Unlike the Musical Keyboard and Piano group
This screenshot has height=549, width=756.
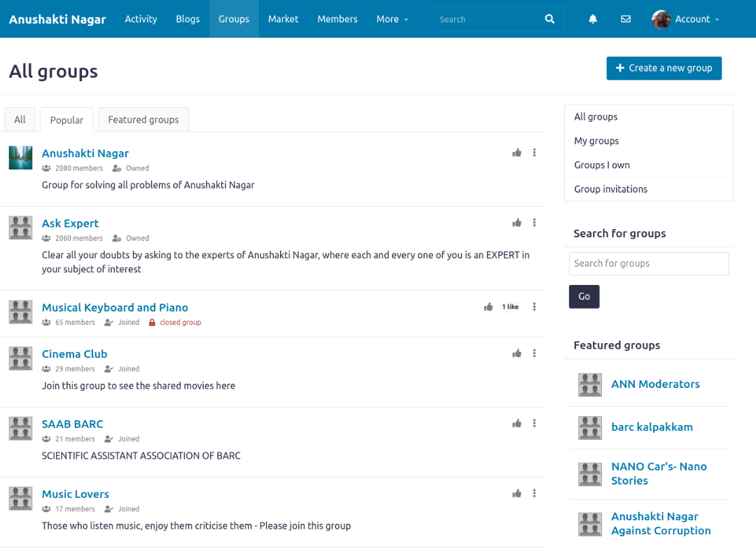pyautogui.click(x=489, y=307)
